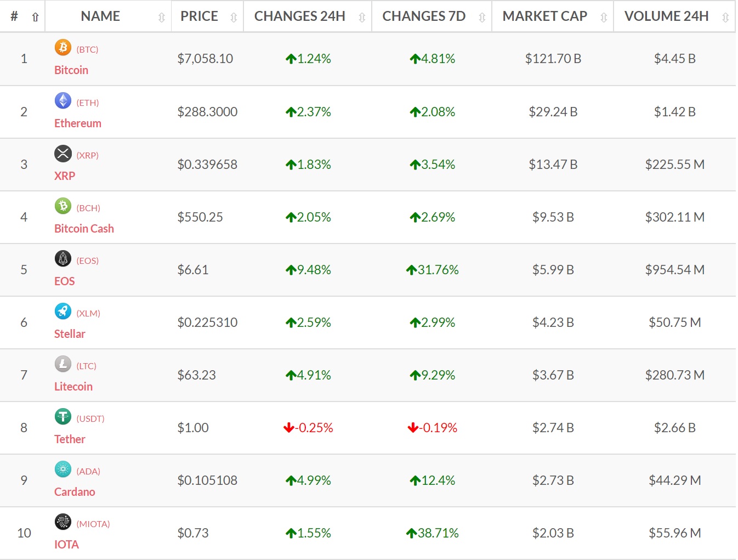Open the Tether link

pos(70,439)
